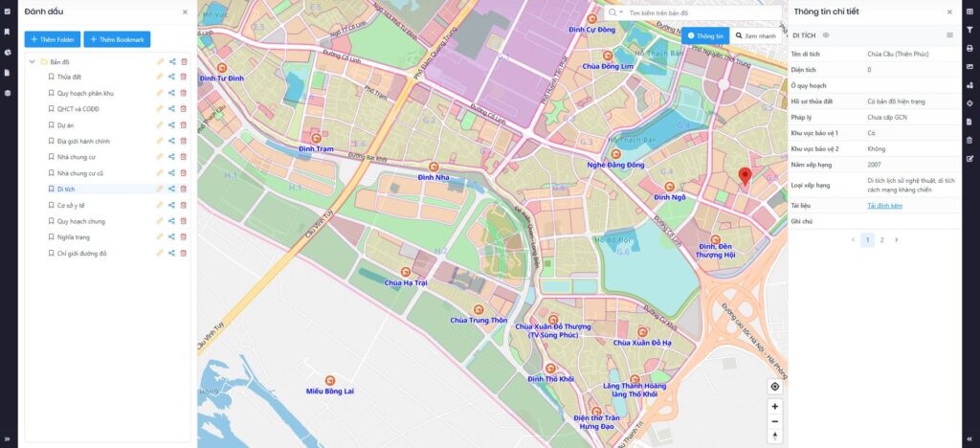Click Thêm Folder button

(x=52, y=39)
